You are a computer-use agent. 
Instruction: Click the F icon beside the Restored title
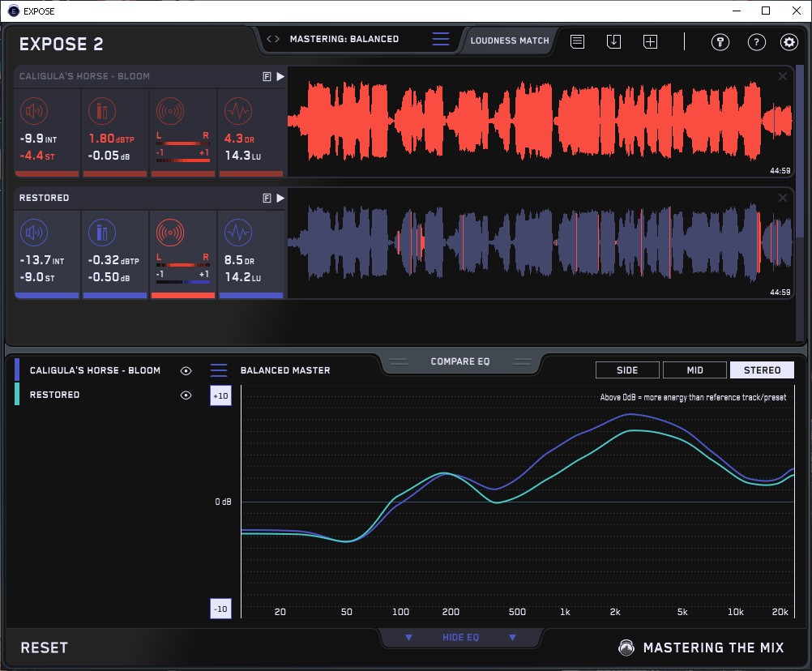point(267,199)
